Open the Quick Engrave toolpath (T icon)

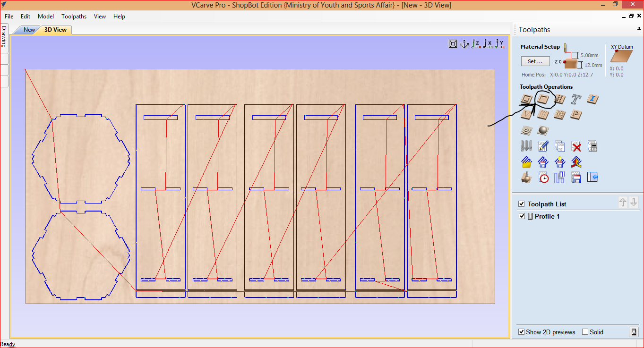tap(576, 99)
